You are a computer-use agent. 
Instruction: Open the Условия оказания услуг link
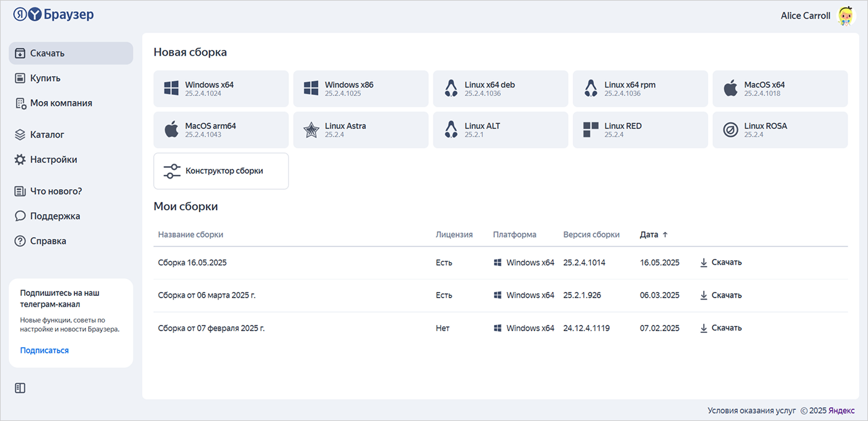point(751,410)
